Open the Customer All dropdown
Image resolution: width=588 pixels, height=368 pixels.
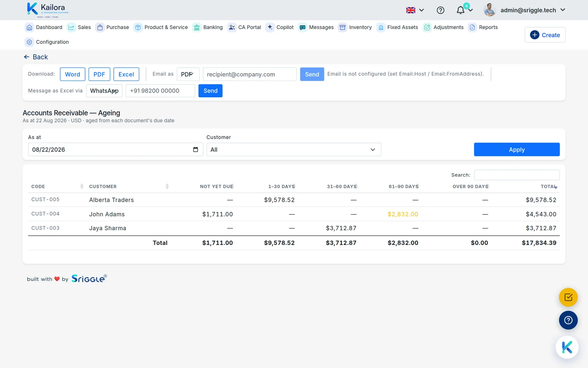294,150
